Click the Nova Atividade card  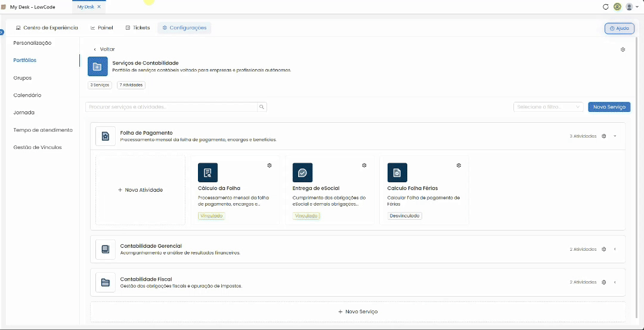point(141,190)
